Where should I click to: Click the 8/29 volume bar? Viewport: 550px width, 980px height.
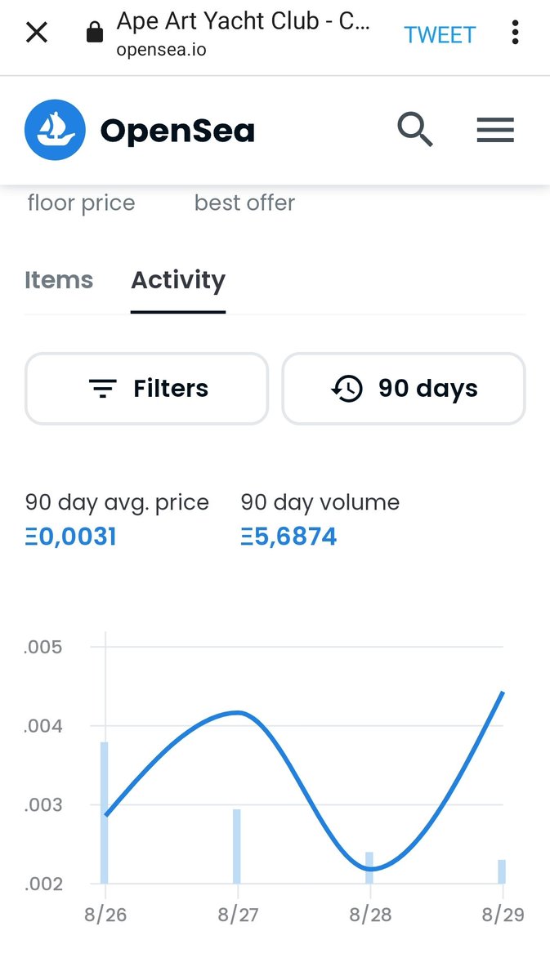coord(502,871)
